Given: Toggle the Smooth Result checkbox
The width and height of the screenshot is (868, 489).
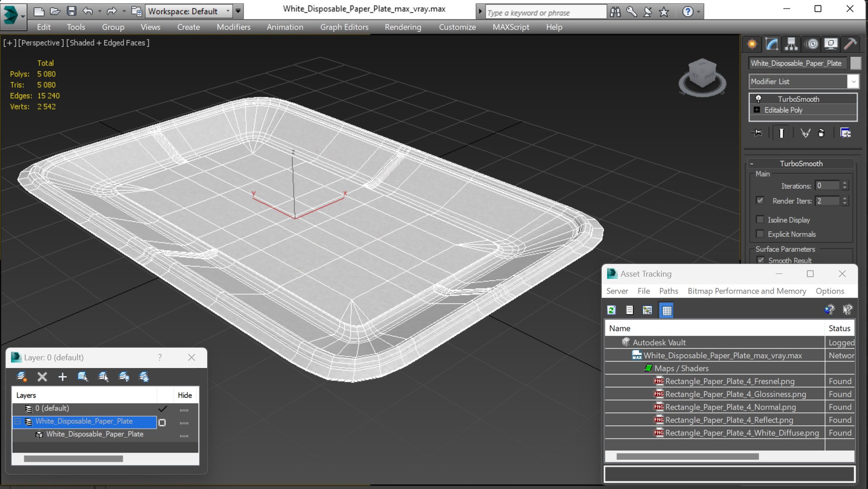Looking at the screenshot, I should pyautogui.click(x=760, y=260).
